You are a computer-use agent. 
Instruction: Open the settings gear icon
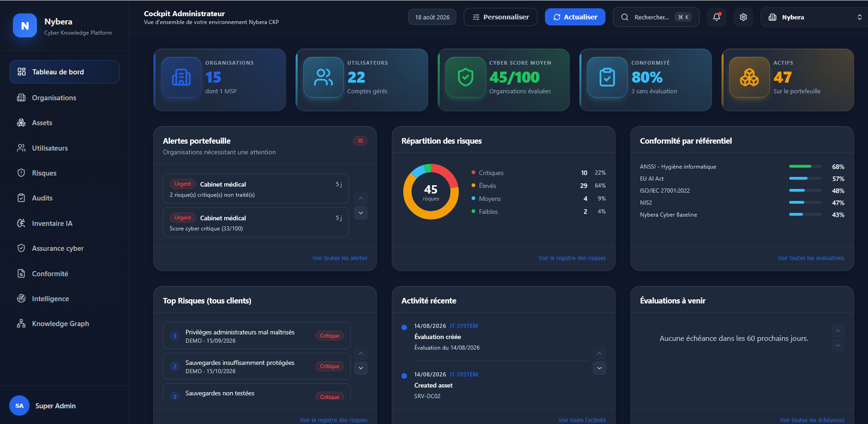click(743, 17)
